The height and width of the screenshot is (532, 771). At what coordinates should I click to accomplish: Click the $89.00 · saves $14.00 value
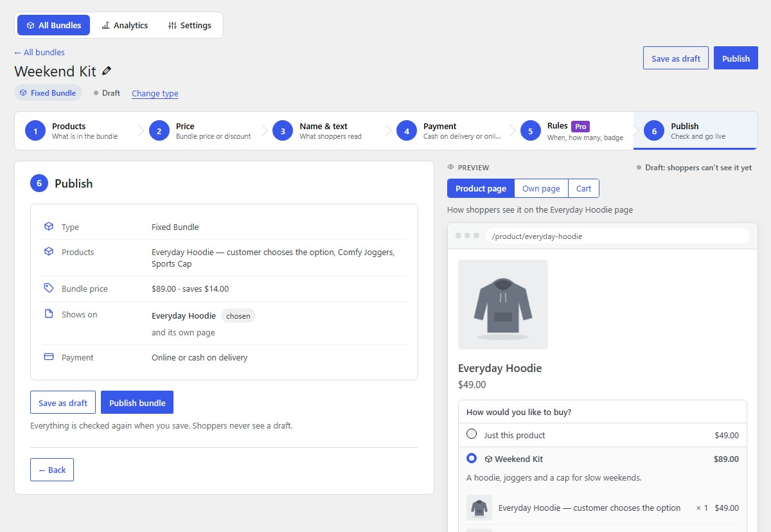tap(190, 288)
